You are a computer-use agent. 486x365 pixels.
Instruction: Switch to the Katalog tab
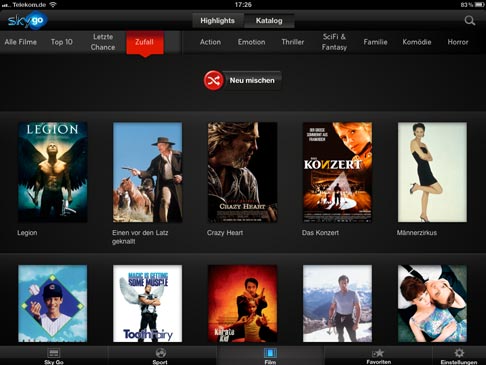(269, 21)
